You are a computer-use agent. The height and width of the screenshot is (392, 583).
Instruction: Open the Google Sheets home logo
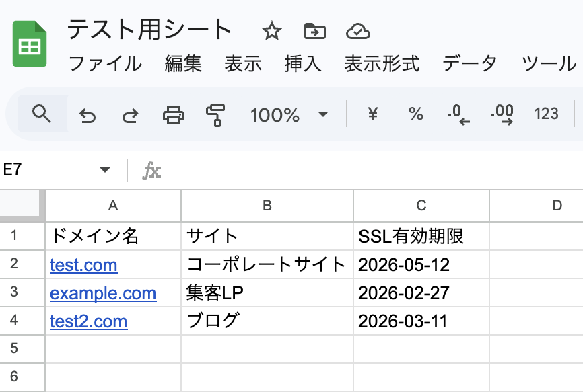coord(30,44)
